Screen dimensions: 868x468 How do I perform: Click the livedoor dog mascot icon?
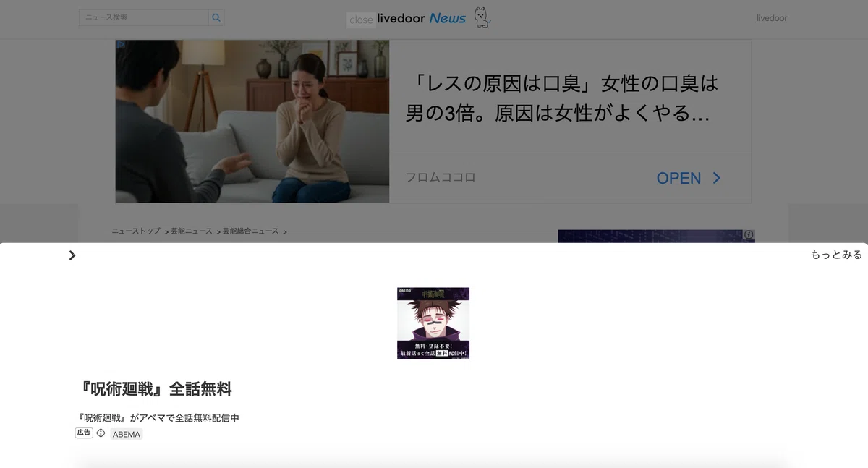482,17
